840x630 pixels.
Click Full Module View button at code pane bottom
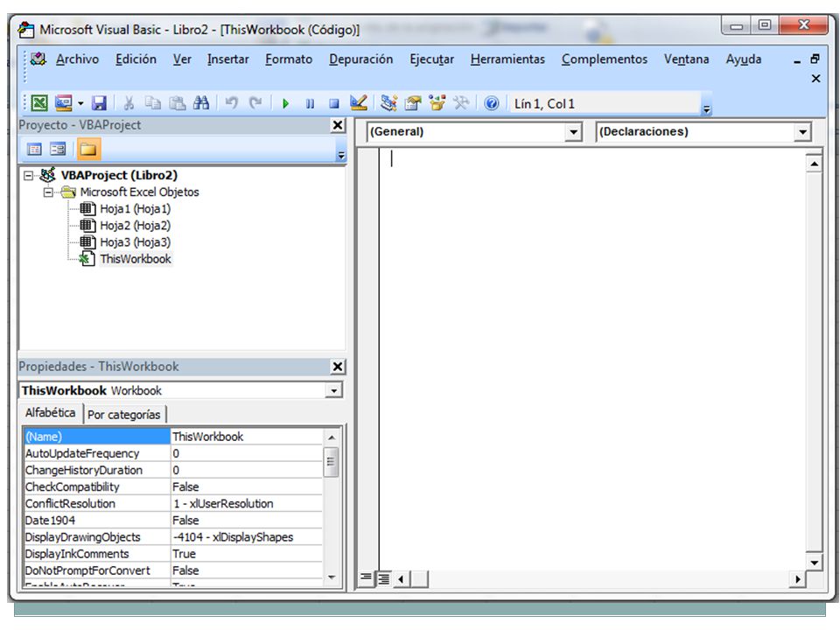383,578
